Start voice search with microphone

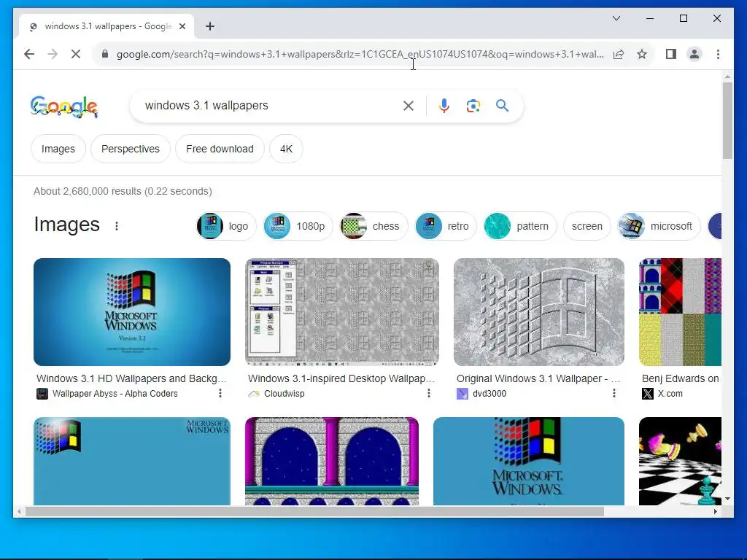pyautogui.click(x=444, y=106)
